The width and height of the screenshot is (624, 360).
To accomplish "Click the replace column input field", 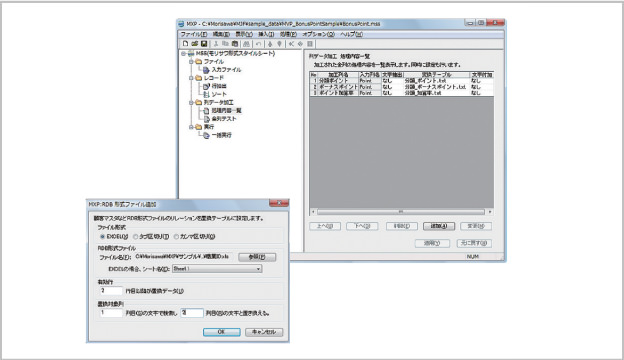I will pyautogui.click(x=192, y=313).
